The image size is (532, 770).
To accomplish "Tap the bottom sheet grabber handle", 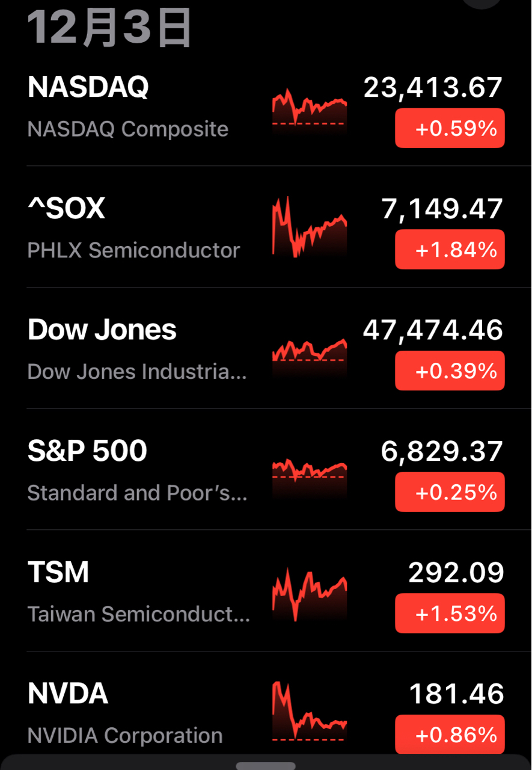I will click(x=266, y=766).
